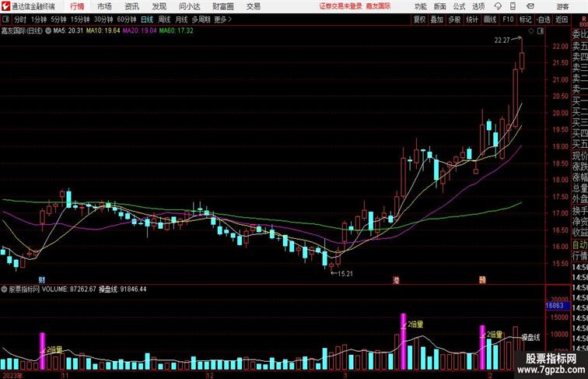
Task: Add to 自选 watchlist
Action: pos(544,19)
